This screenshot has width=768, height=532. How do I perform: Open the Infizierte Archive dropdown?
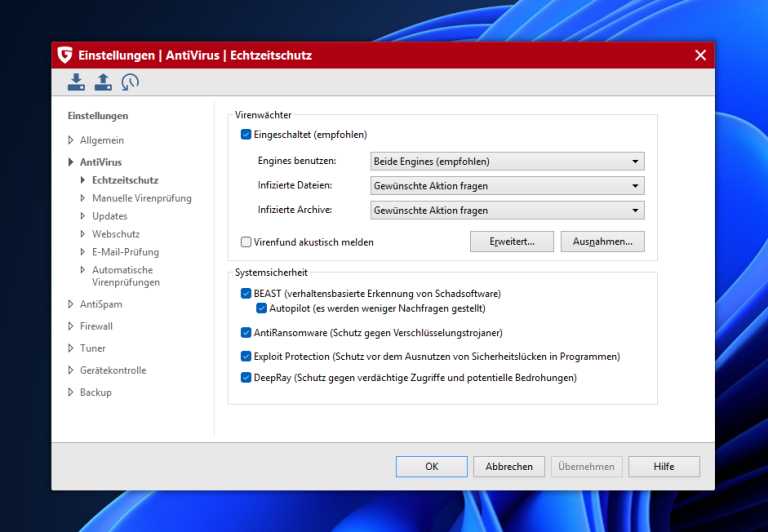[x=507, y=210]
